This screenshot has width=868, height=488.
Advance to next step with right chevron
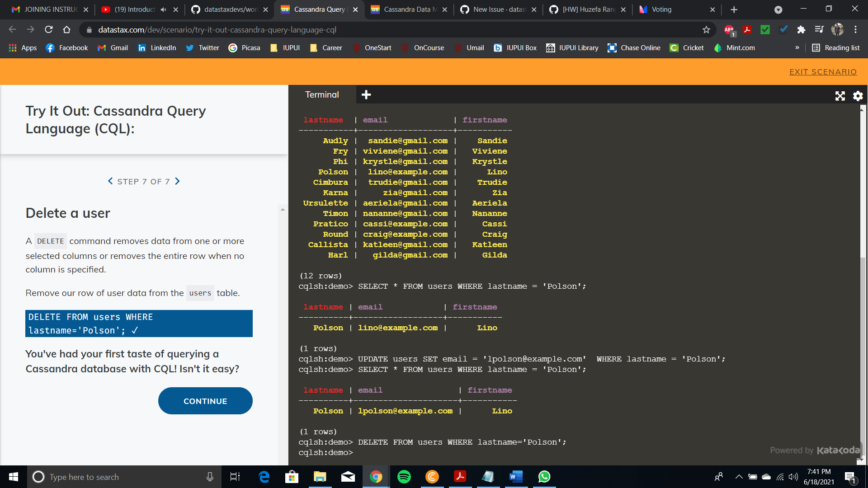(x=177, y=181)
